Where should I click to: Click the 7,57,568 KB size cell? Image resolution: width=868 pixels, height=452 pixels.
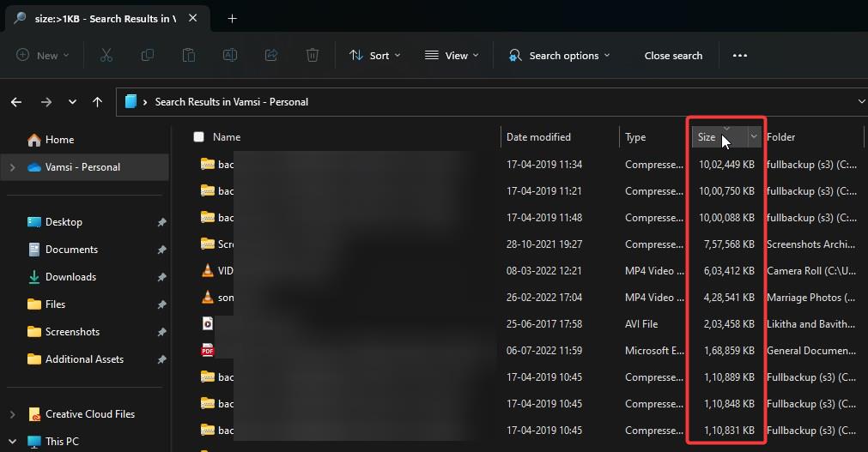729,244
